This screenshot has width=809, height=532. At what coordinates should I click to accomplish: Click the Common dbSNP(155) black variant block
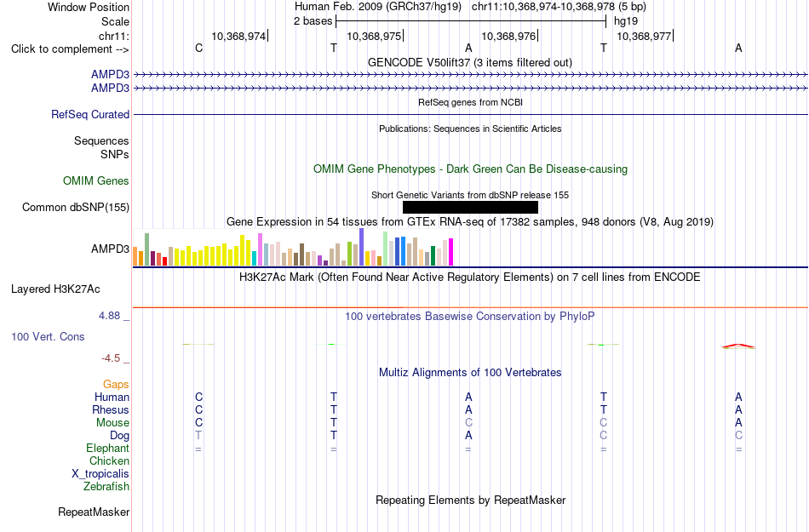click(x=470, y=207)
